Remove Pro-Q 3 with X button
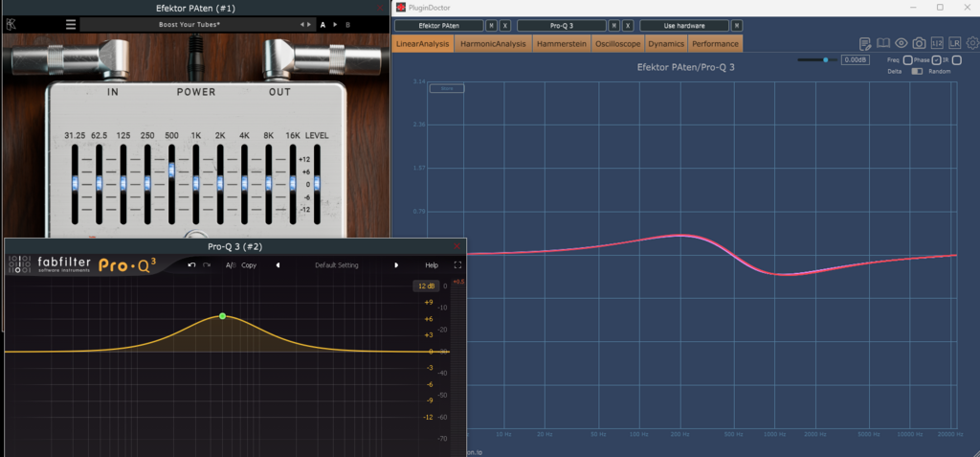The width and height of the screenshot is (980, 457). tap(628, 26)
